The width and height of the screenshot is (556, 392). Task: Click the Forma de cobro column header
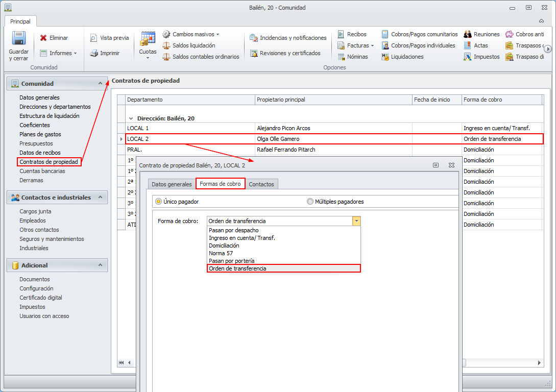(x=502, y=100)
